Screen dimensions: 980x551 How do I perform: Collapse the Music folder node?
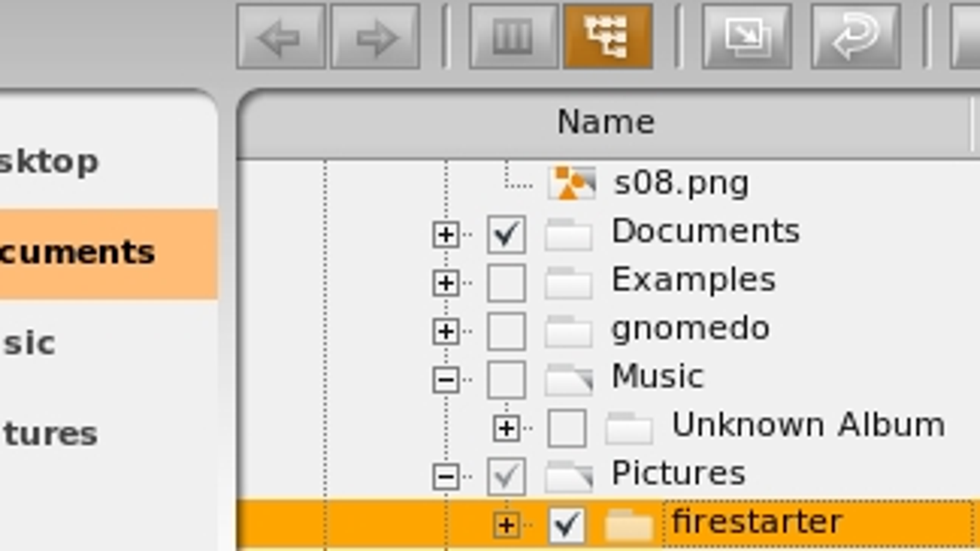445,380
